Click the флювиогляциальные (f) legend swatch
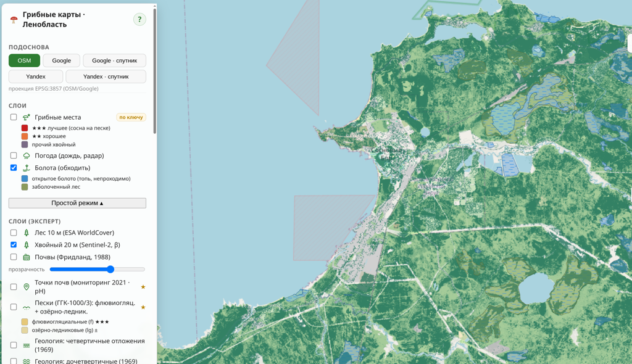Screen dimensions: 632x364 [25, 321]
